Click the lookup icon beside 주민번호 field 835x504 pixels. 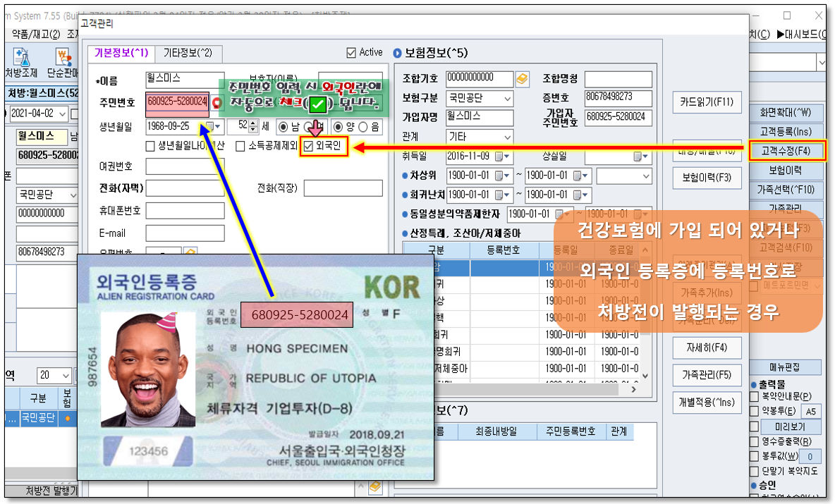(216, 103)
